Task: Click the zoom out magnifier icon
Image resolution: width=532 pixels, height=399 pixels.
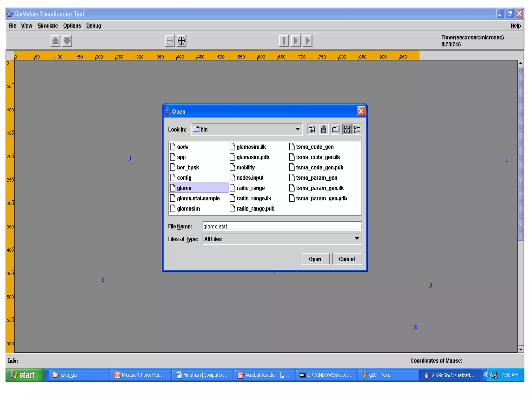Action: pos(170,41)
